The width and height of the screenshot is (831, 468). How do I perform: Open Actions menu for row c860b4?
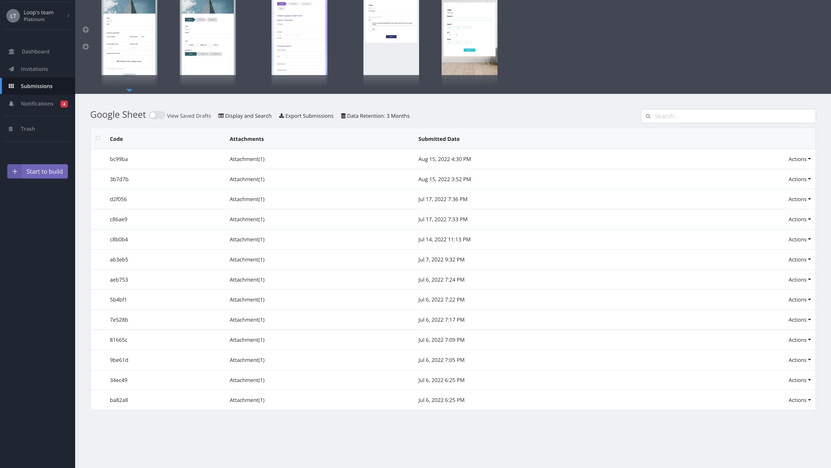pyautogui.click(x=799, y=239)
